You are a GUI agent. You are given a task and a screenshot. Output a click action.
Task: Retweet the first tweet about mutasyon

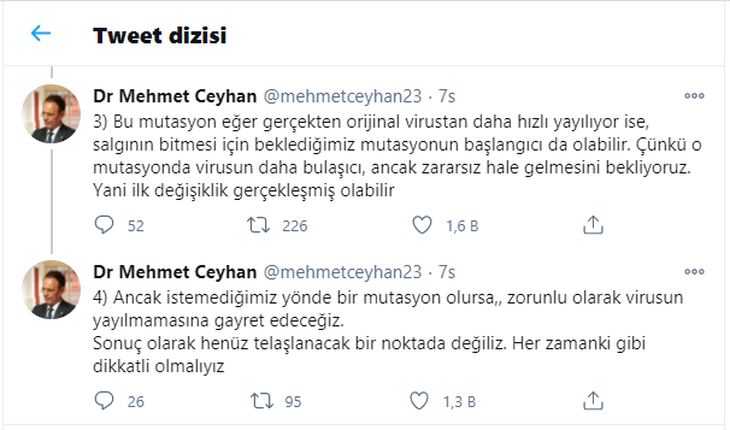click(260, 225)
